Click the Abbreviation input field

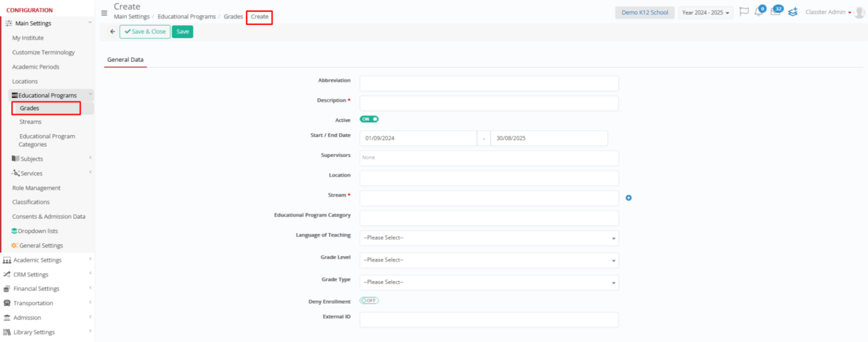(x=489, y=83)
